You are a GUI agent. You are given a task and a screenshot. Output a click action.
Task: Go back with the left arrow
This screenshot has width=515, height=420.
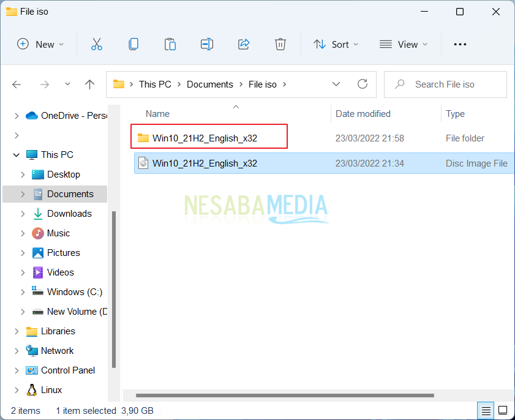tap(17, 84)
